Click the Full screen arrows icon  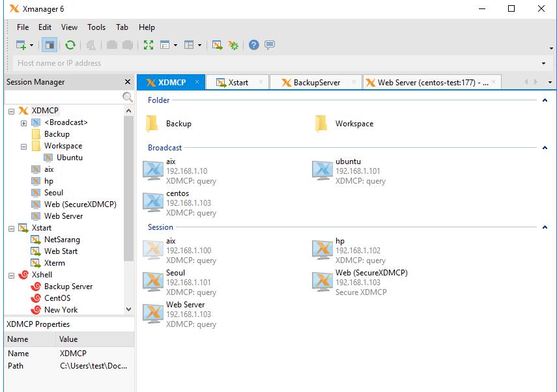pyautogui.click(x=148, y=45)
